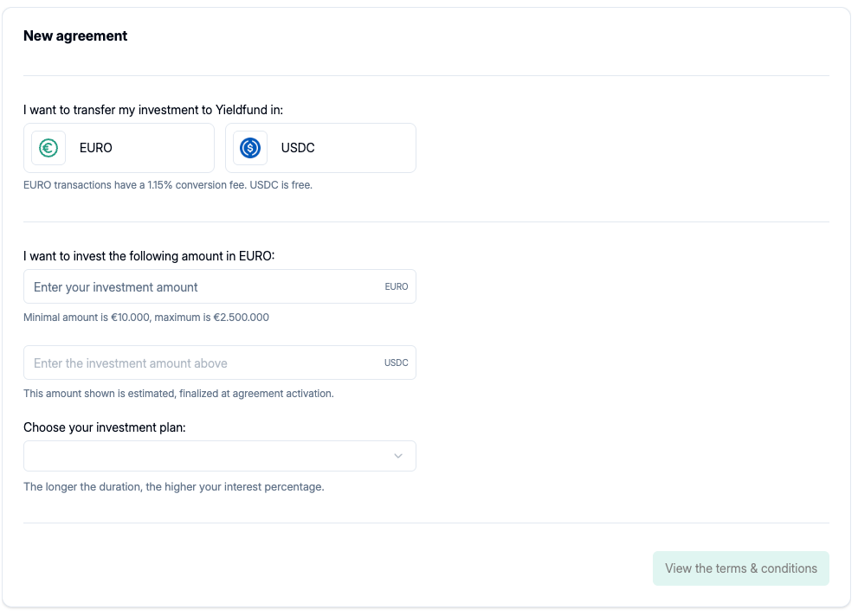Click the USDC suffix in estimate field
The image size is (858, 616).
click(397, 363)
